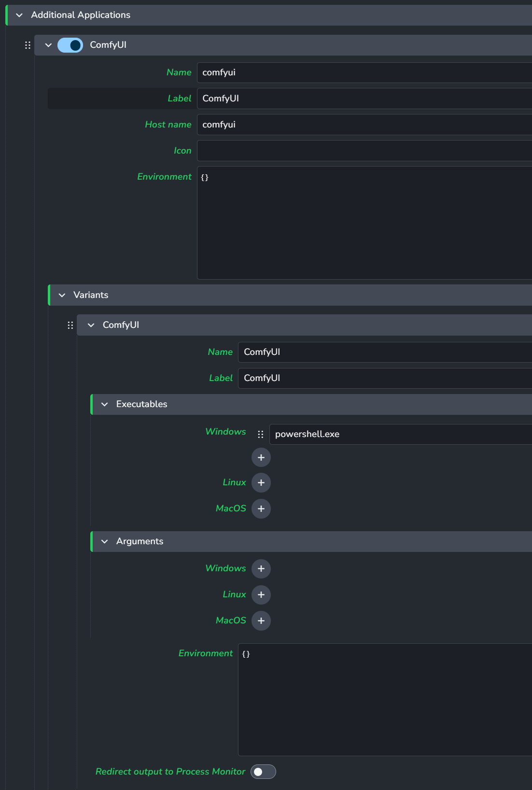The height and width of the screenshot is (790, 532).
Task: Collapse the Additional Applications section
Action: [x=19, y=15]
